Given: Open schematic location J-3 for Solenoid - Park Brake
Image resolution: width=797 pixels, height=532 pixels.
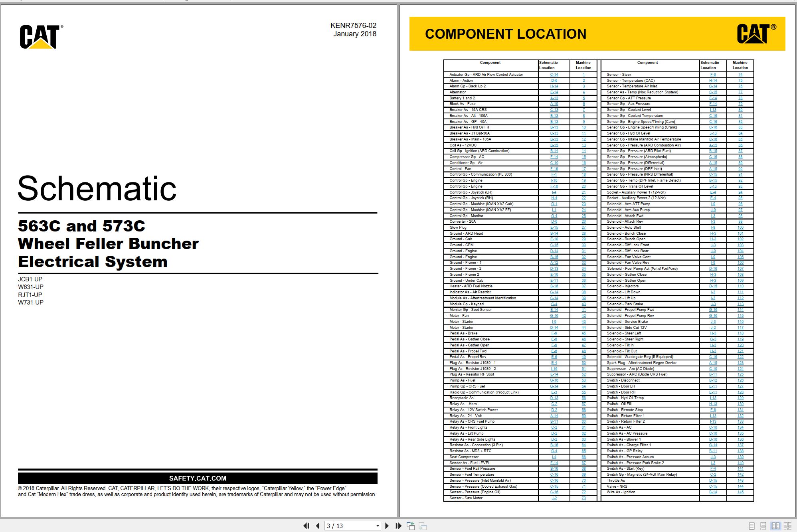Looking at the screenshot, I should pos(713,304).
